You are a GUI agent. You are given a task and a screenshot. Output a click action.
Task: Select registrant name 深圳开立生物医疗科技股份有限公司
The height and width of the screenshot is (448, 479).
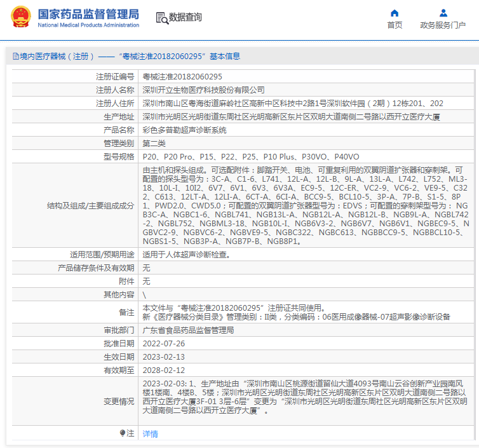(x=203, y=90)
